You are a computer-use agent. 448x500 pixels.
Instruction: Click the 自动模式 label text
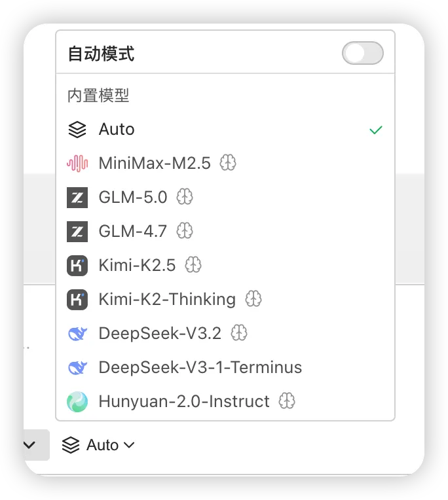(101, 54)
